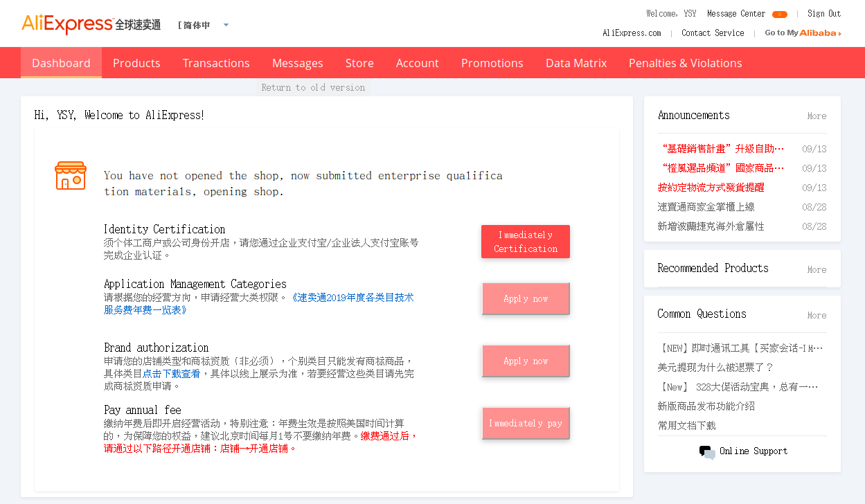Click the Online Support text
Viewport: 865px width, 504px height.
click(x=753, y=451)
